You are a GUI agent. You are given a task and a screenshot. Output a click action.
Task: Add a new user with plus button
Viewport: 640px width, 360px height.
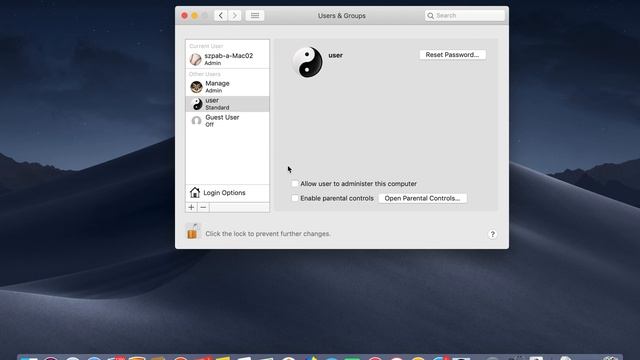coord(191,207)
